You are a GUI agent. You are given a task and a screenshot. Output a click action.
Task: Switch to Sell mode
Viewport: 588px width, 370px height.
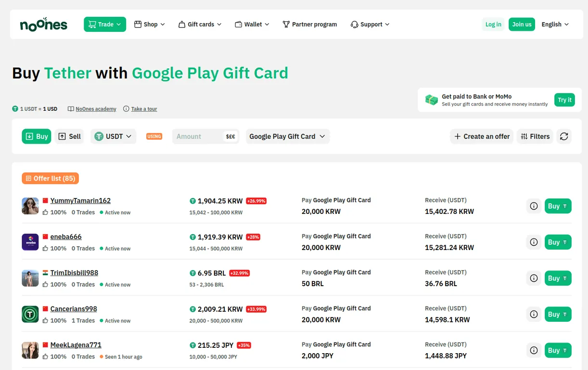pyautogui.click(x=69, y=136)
